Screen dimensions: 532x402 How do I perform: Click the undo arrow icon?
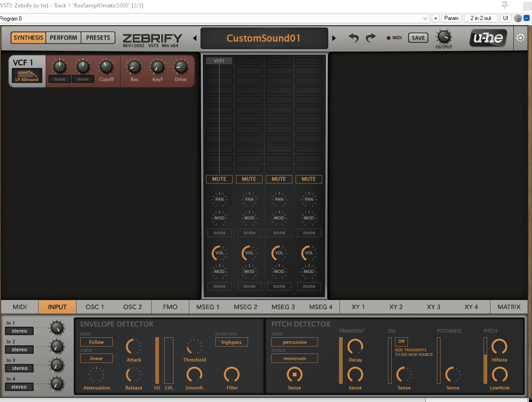[x=353, y=38]
